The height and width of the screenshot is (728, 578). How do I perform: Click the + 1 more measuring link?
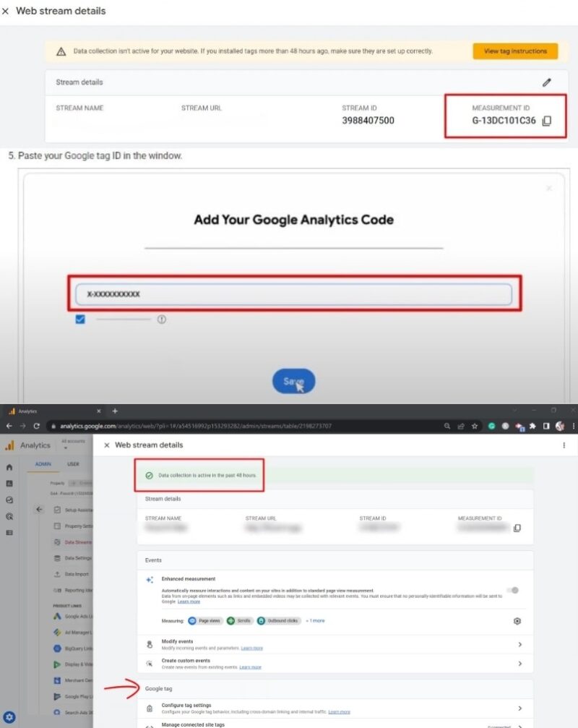coord(315,621)
